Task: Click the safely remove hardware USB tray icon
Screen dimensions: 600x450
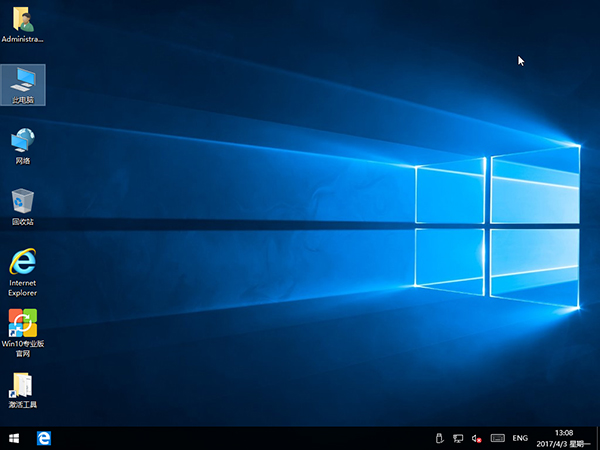Action: [439, 438]
